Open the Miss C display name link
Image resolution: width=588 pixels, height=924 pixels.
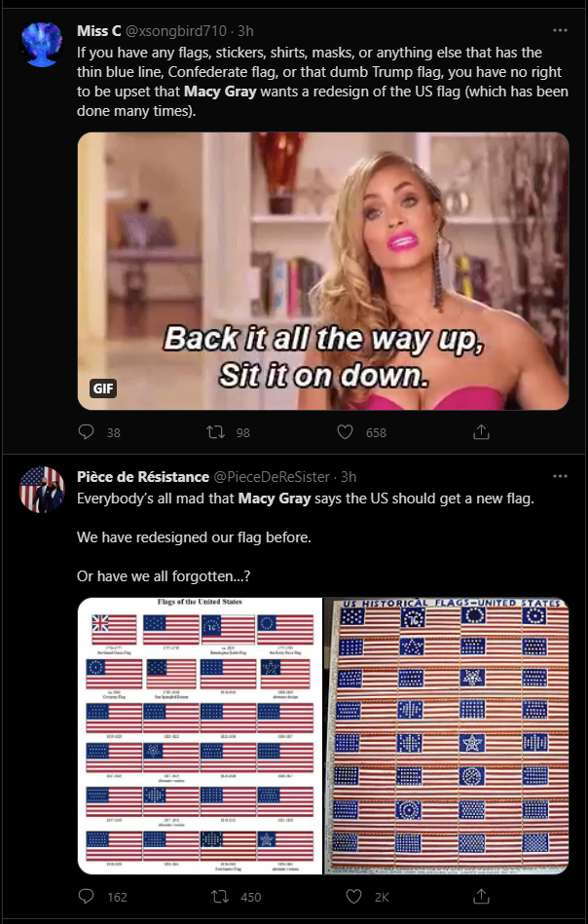(x=99, y=30)
